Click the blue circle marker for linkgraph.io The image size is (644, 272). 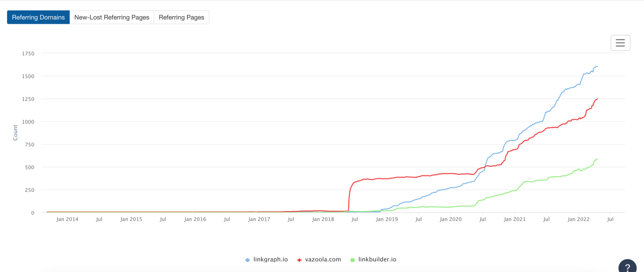click(x=248, y=260)
